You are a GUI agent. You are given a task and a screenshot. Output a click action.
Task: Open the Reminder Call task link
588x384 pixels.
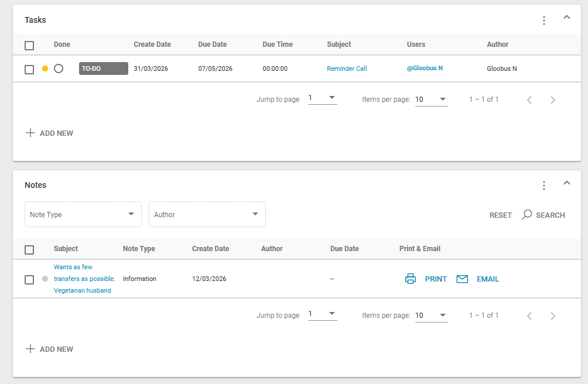pyautogui.click(x=347, y=68)
